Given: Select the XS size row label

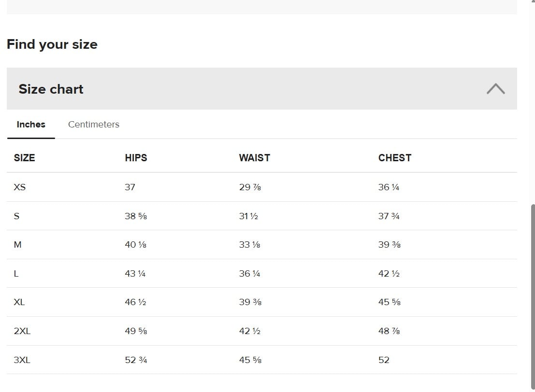Looking at the screenshot, I should coord(20,187).
